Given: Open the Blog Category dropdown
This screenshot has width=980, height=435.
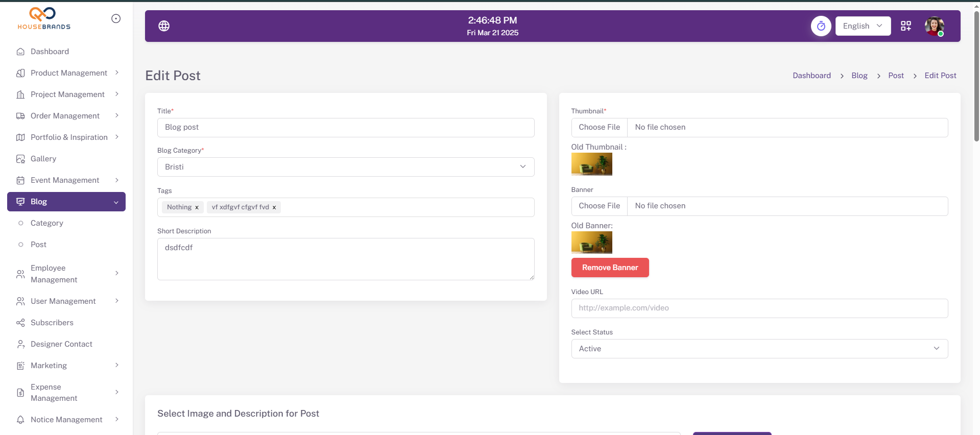Looking at the screenshot, I should point(346,167).
